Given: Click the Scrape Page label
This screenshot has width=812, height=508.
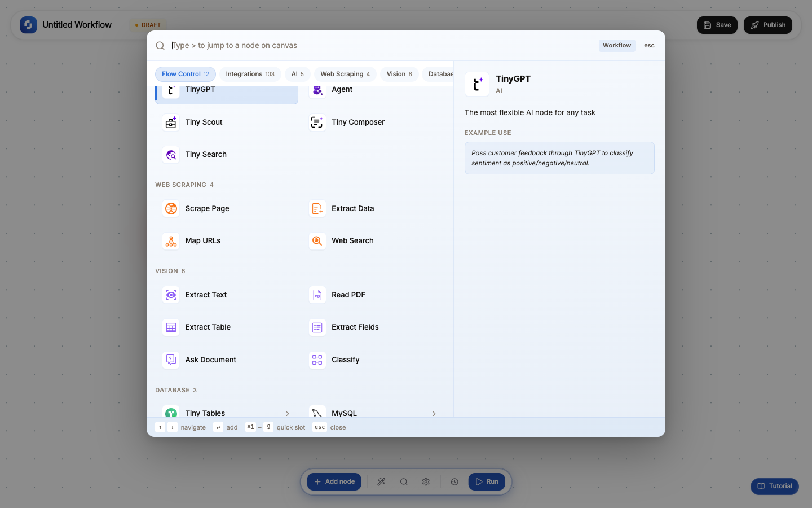Looking at the screenshot, I should tap(207, 209).
